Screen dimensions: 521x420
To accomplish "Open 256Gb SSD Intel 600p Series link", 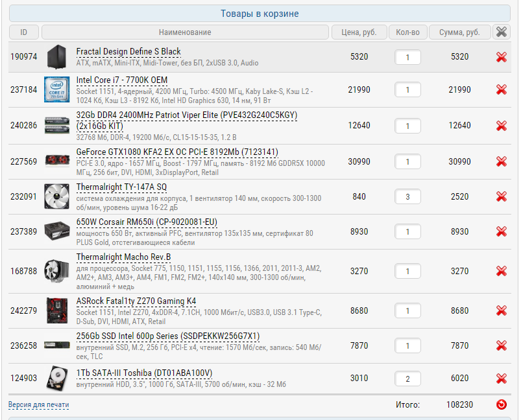I will click(x=168, y=336).
